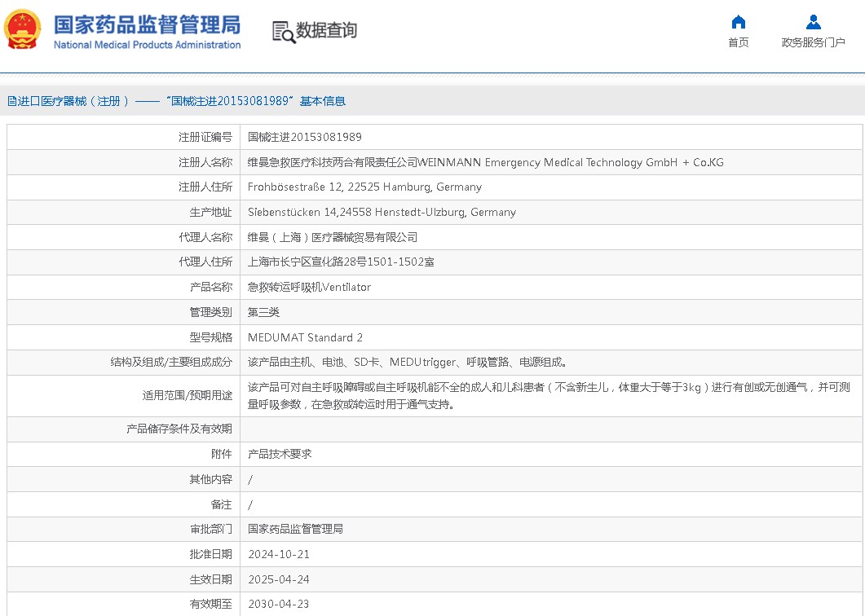Click the 批准日期 row label

tap(210, 554)
